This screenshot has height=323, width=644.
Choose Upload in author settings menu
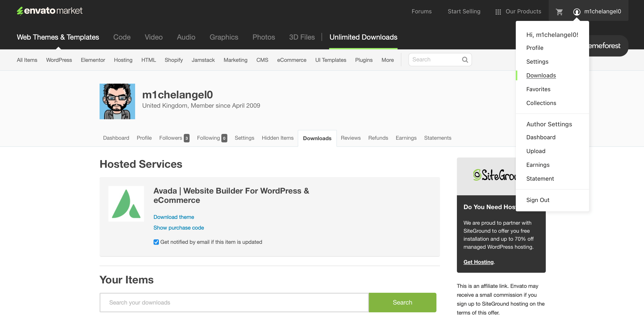pos(536,151)
